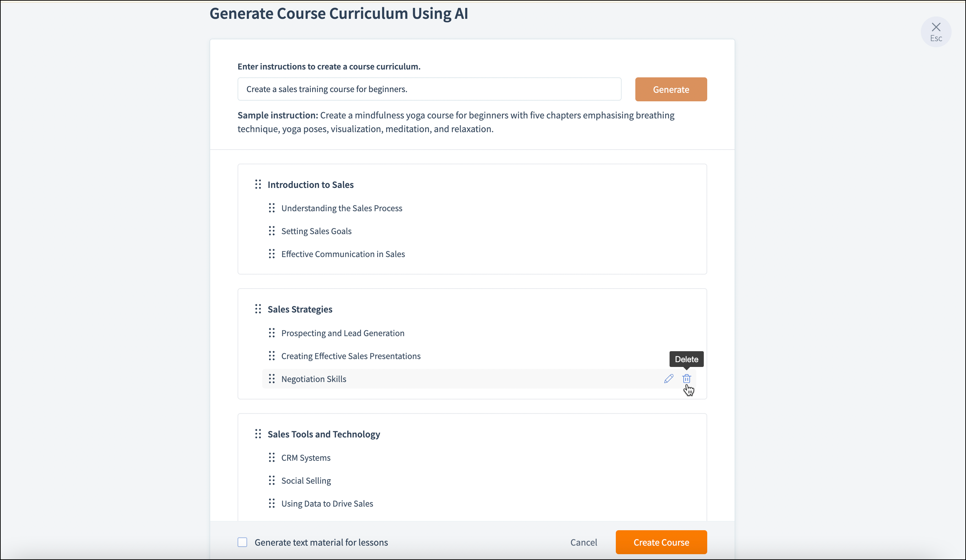Click drag handle next to Social Selling
This screenshot has width=966, height=560.
pyautogui.click(x=272, y=480)
